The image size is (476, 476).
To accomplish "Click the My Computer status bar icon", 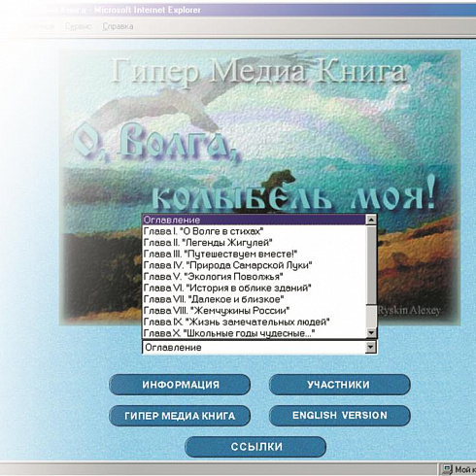I will (x=447, y=469).
